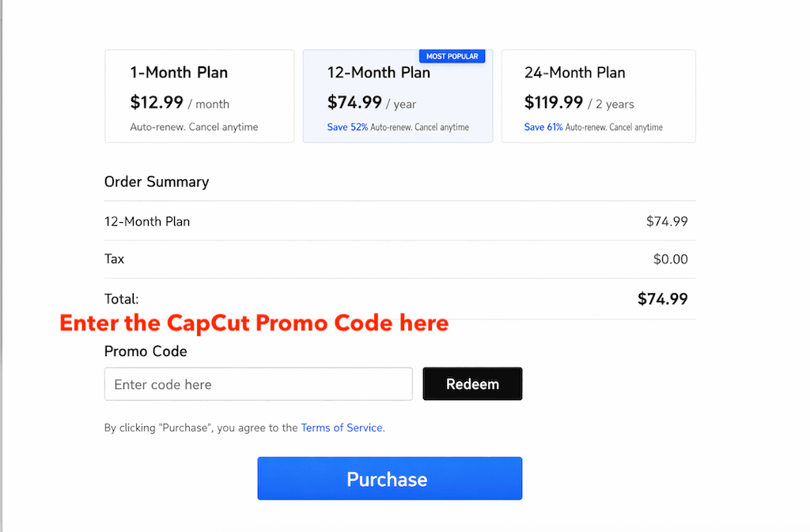Click the Promo Code label
Viewport: 810px width, 532px height.
pyautogui.click(x=145, y=351)
